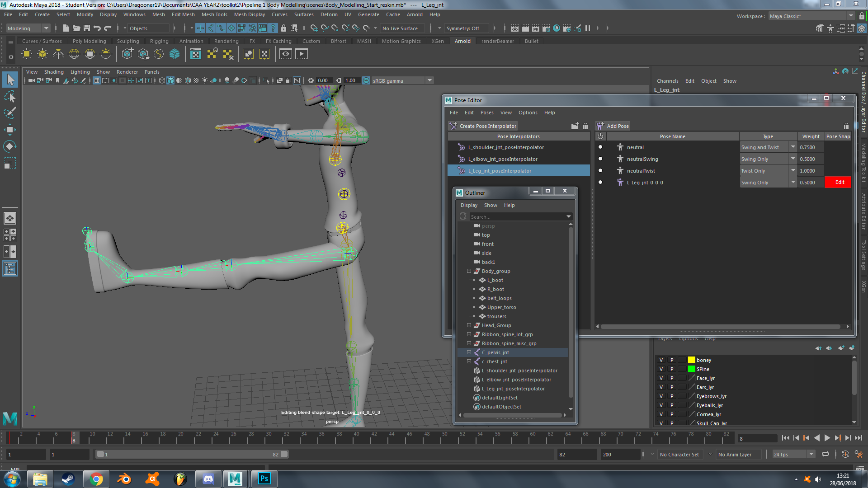
Task: Click the Save Scene icon
Action: (86, 28)
